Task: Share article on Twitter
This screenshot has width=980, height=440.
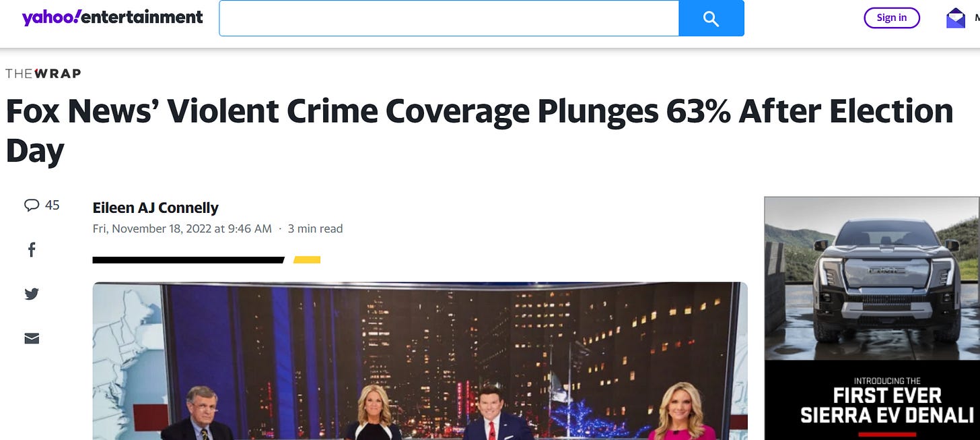Action: point(32,294)
